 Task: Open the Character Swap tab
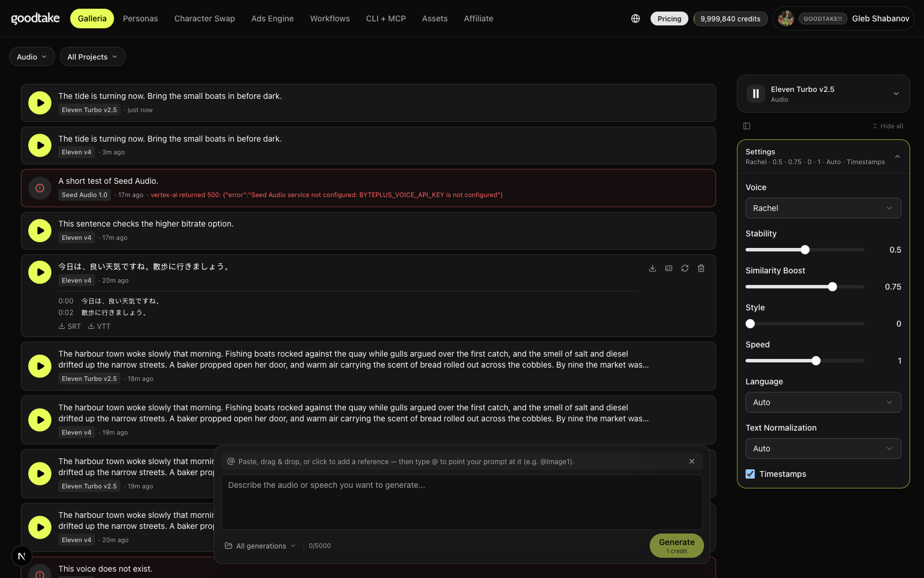click(x=204, y=18)
